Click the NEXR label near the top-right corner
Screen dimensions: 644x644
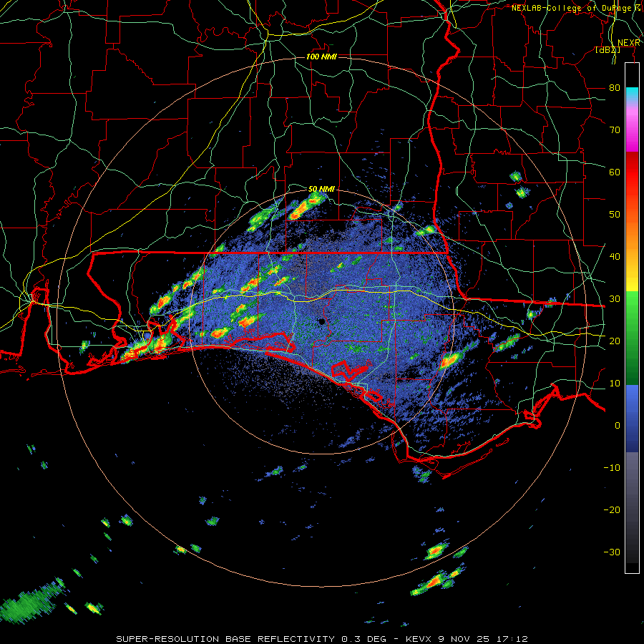coord(628,43)
